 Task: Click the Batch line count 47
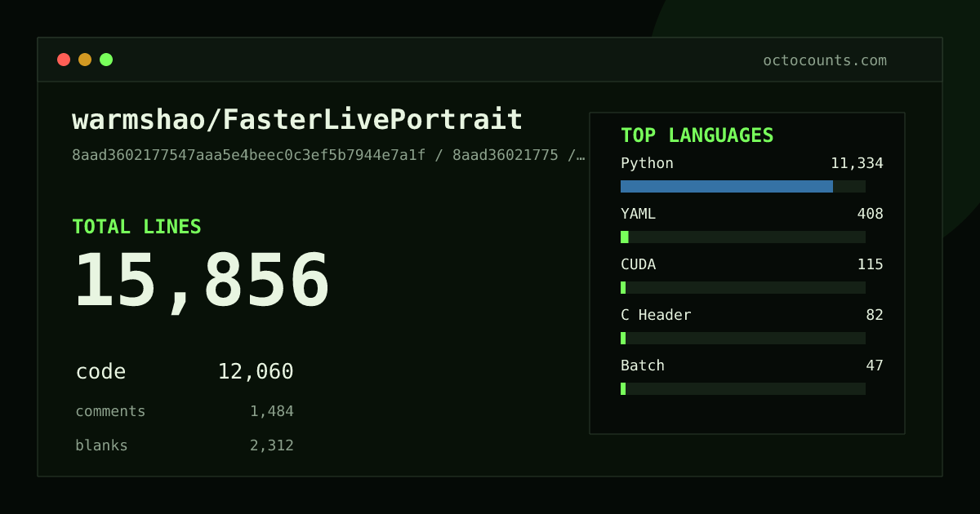click(875, 366)
